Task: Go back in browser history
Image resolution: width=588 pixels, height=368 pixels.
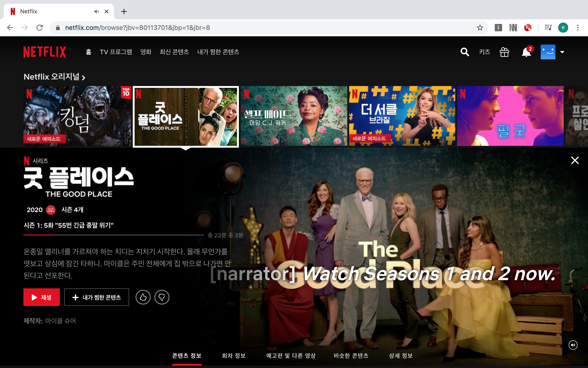Action: click(10, 28)
